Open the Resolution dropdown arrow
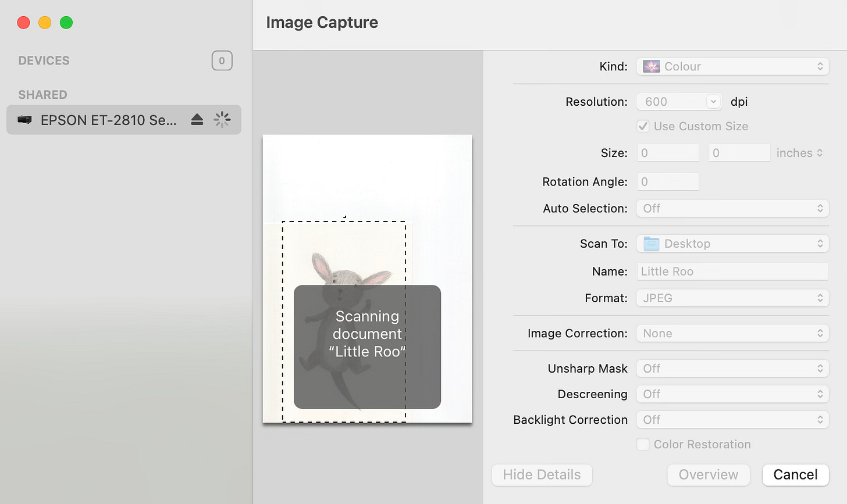This screenshot has width=847, height=504. click(713, 102)
